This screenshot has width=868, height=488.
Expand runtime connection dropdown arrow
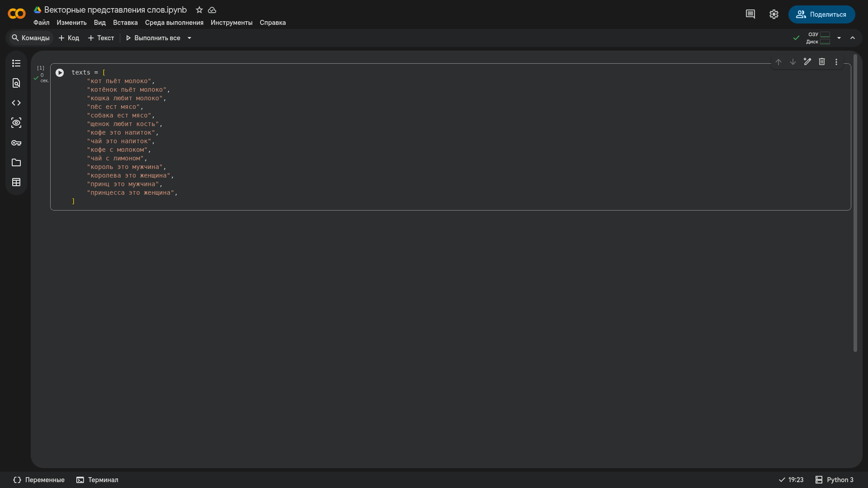839,38
